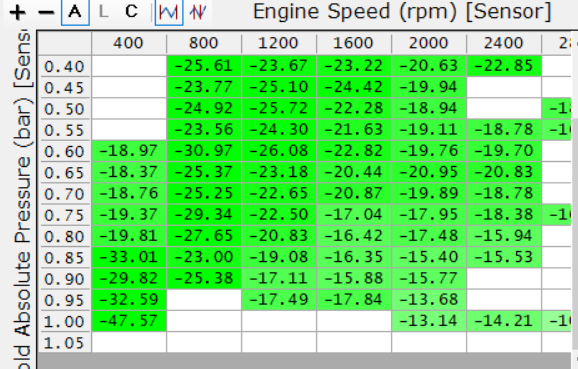Toggle the A mode button

coord(75,12)
